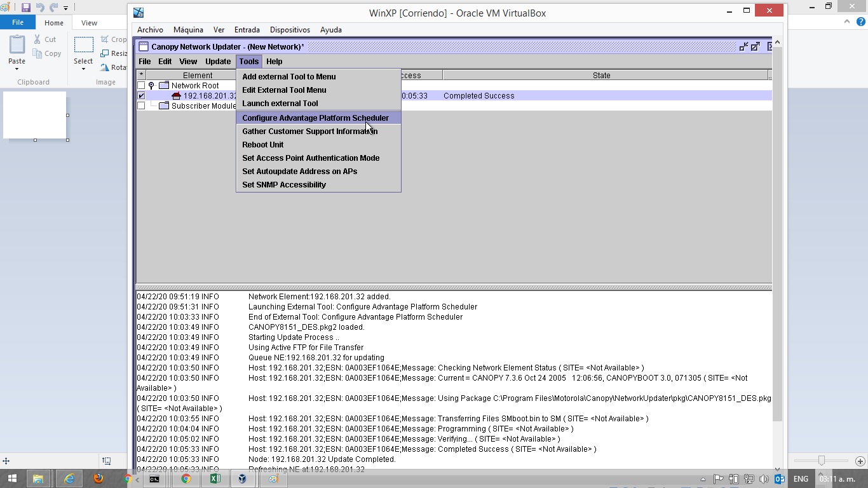Click the Element column header

(198, 76)
